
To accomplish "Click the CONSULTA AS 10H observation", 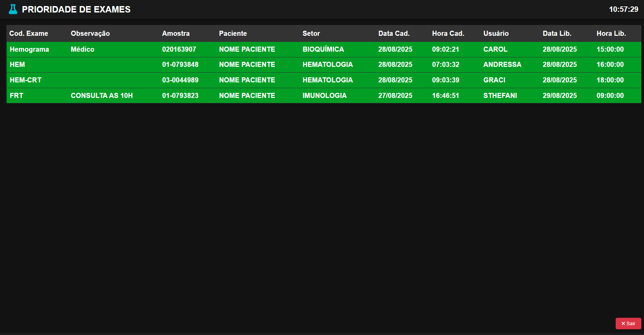I will [102, 96].
